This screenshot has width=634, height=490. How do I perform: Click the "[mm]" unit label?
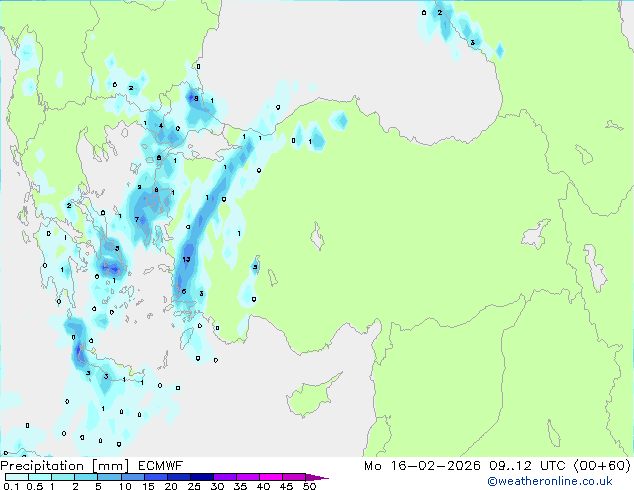tap(110, 466)
